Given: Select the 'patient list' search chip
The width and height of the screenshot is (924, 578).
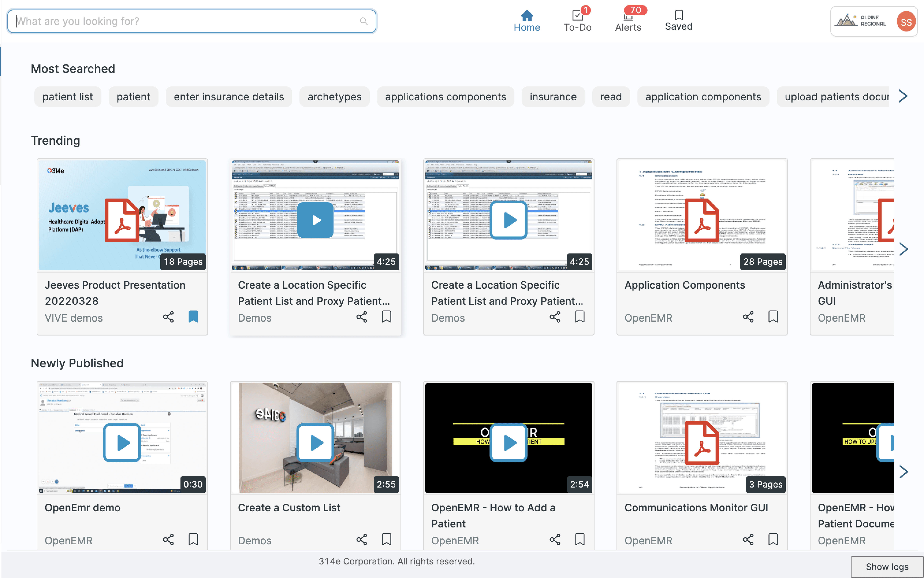Looking at the screenshot, I should pos(68,97).
